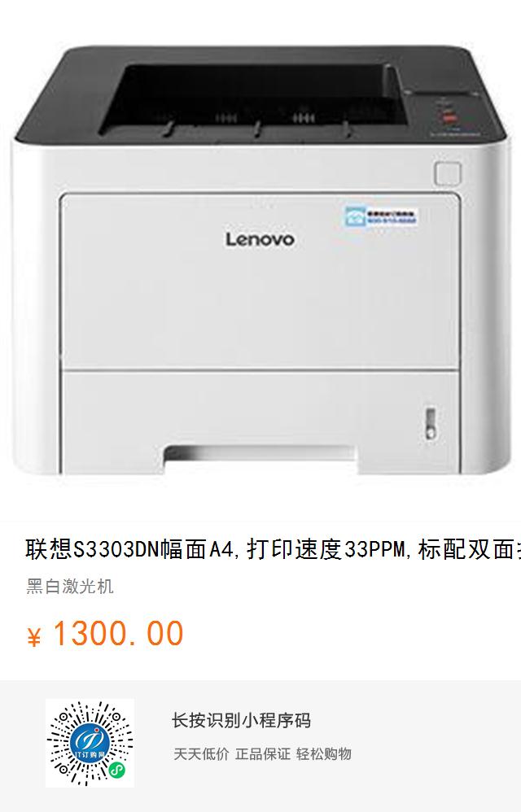Click the 长按识别小程序码 text

coord(241,720)
